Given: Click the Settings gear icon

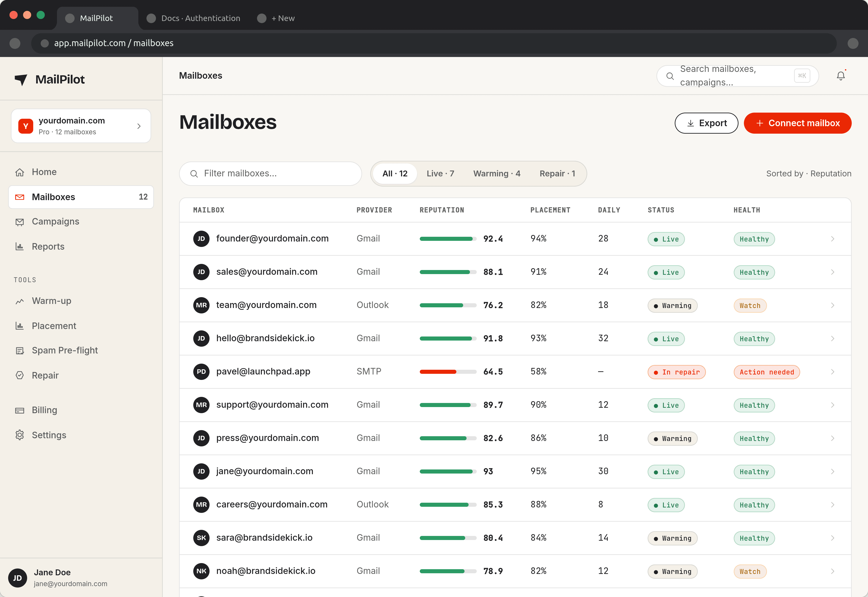Looking at the screenshot, I should click(20, 435).
